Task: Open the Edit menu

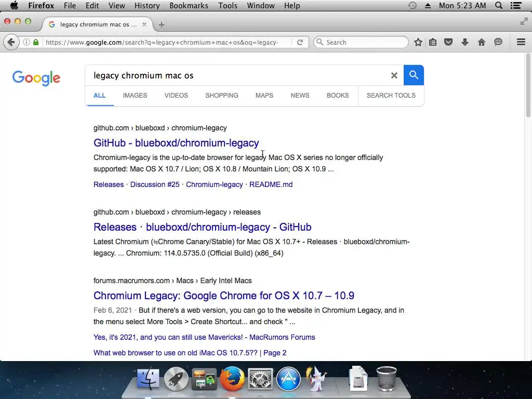Action: click(92, 5)
